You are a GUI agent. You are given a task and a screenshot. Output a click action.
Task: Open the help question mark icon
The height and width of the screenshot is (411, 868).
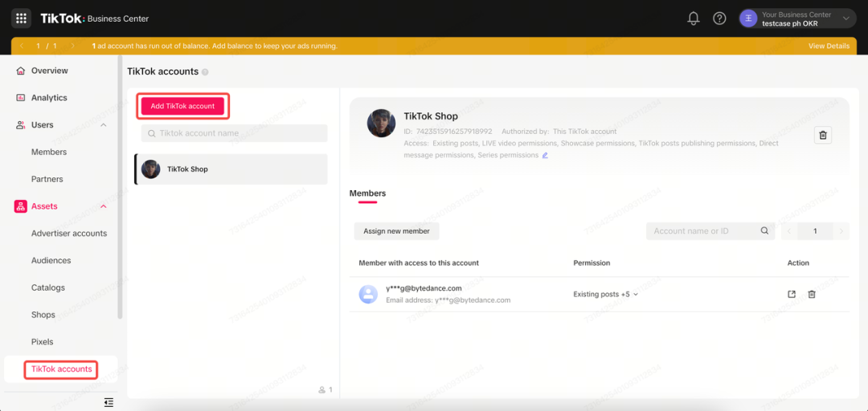[x=719, y=18]
